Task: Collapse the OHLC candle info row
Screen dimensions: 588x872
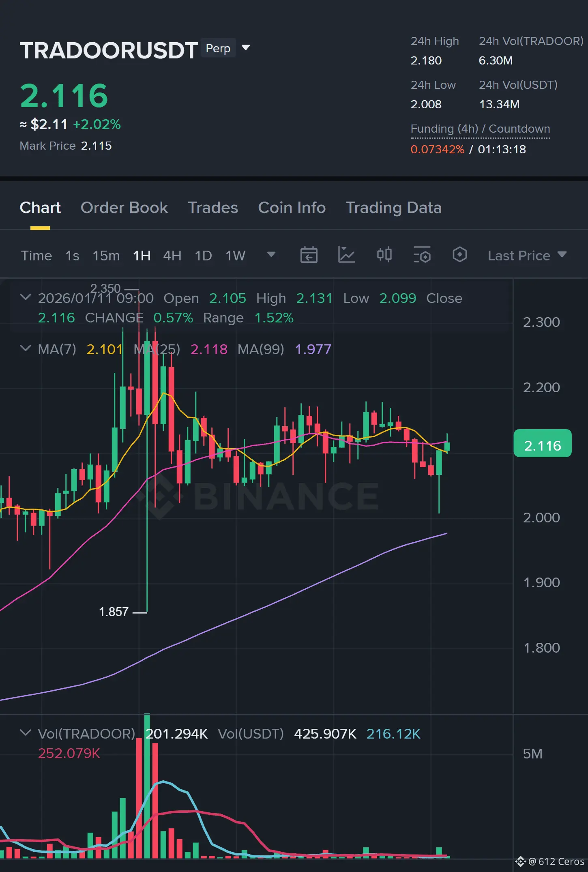Action: [x=25, y=297]
